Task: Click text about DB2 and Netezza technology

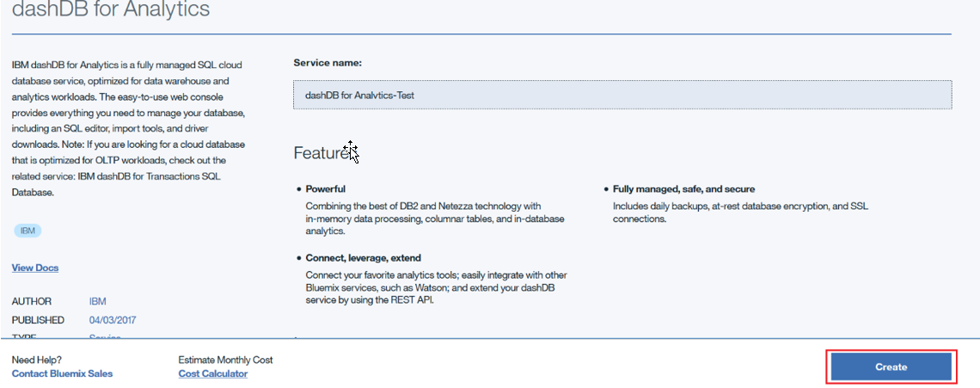Action: coord(435,219)
